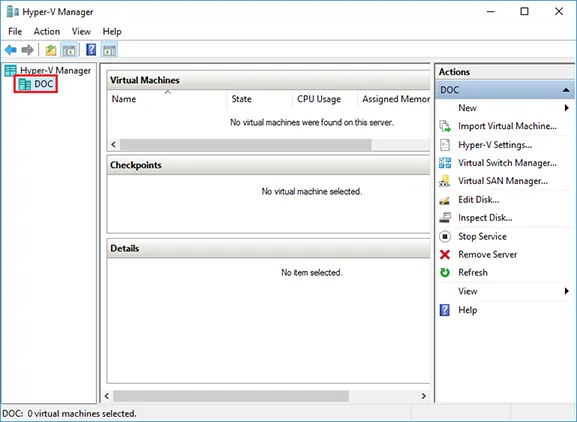Click Import Virtual Machine... action
The image size is (577, 422).
click(x=507, y=126)
